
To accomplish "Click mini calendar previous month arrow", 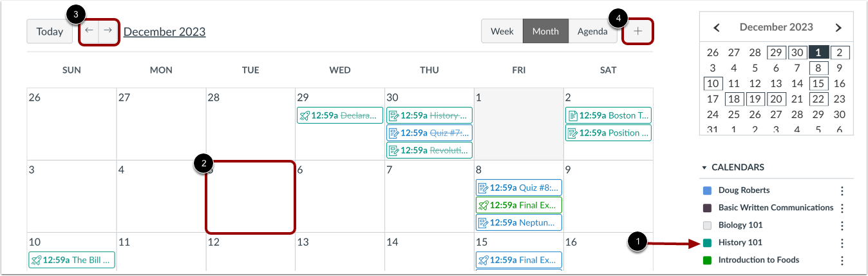I will [x=716, y=28].
